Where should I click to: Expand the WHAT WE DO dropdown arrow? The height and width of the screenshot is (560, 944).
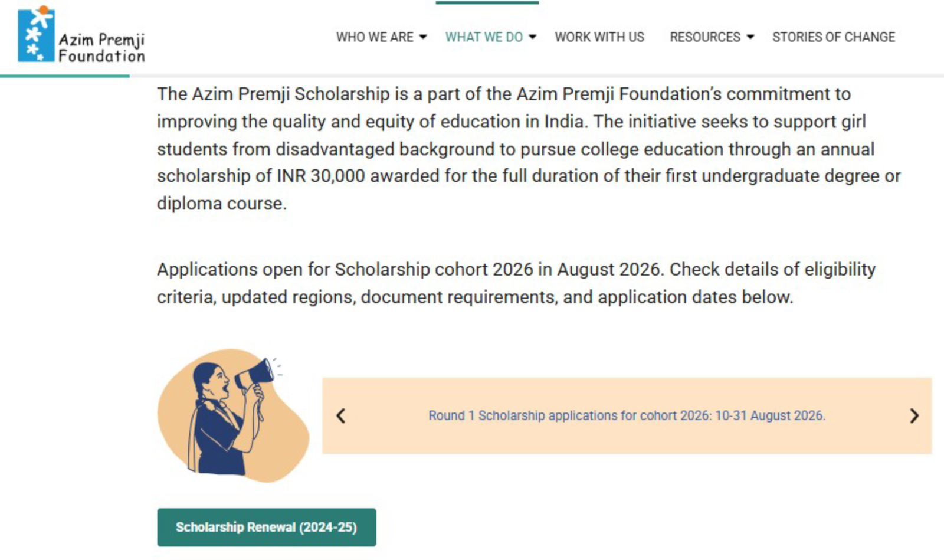532,37
